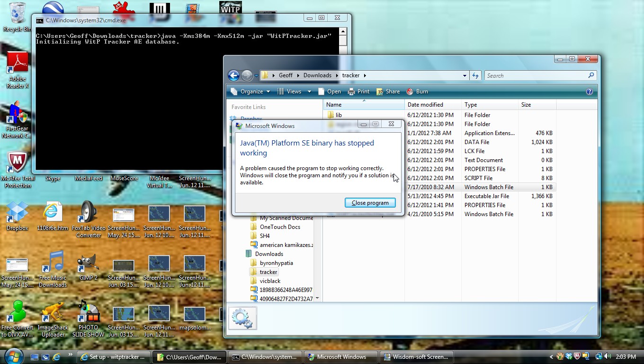Switch to Wisdom-soft Screen... taskbar button

tap(417, 357)
